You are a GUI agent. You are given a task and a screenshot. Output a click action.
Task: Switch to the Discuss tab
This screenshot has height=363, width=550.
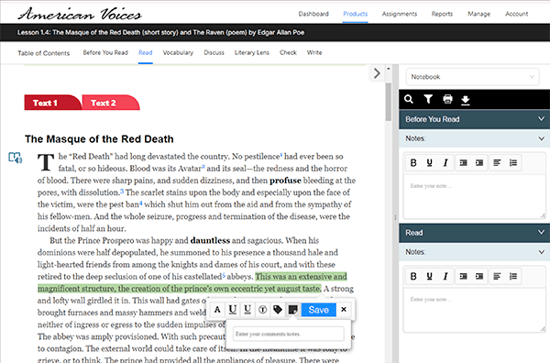[214, 53]
